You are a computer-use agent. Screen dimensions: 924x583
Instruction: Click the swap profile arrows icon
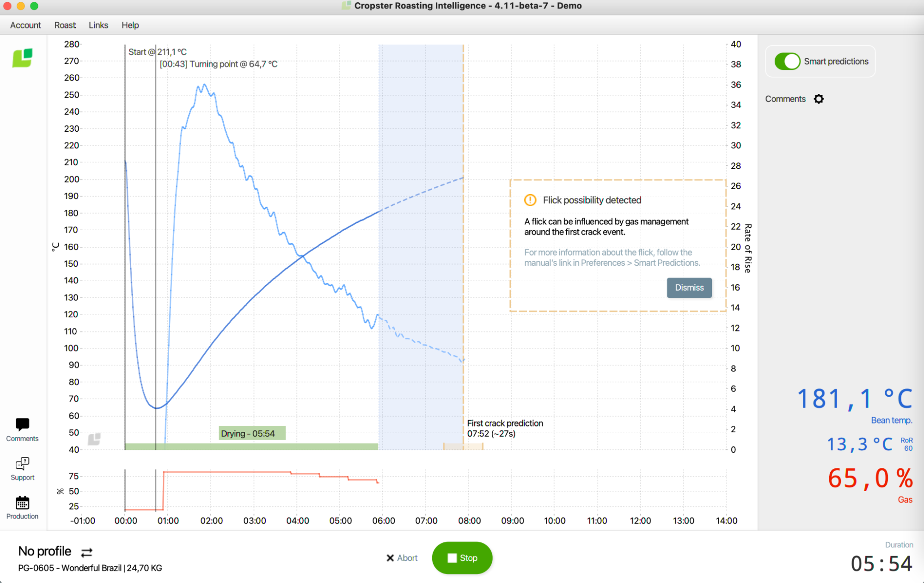(x=86, y=552)
